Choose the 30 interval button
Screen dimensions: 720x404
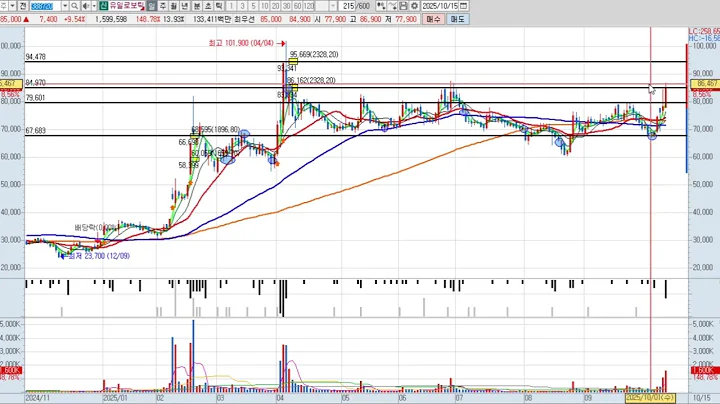[x=287, y=6]
